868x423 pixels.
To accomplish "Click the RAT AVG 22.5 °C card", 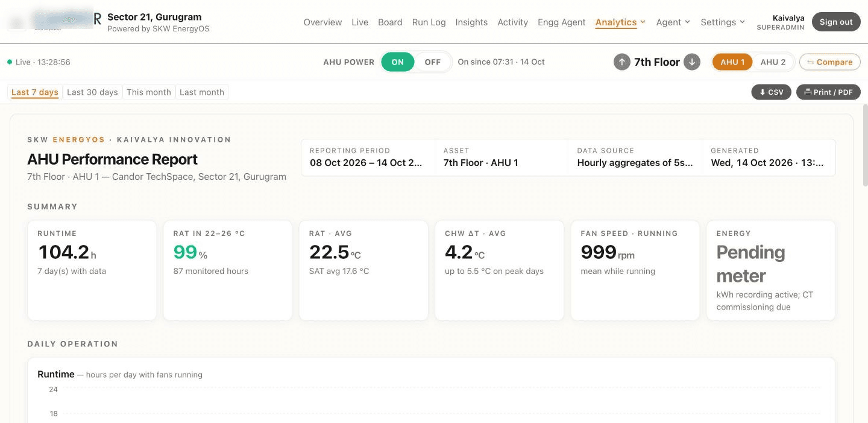I will pos(363,270).
